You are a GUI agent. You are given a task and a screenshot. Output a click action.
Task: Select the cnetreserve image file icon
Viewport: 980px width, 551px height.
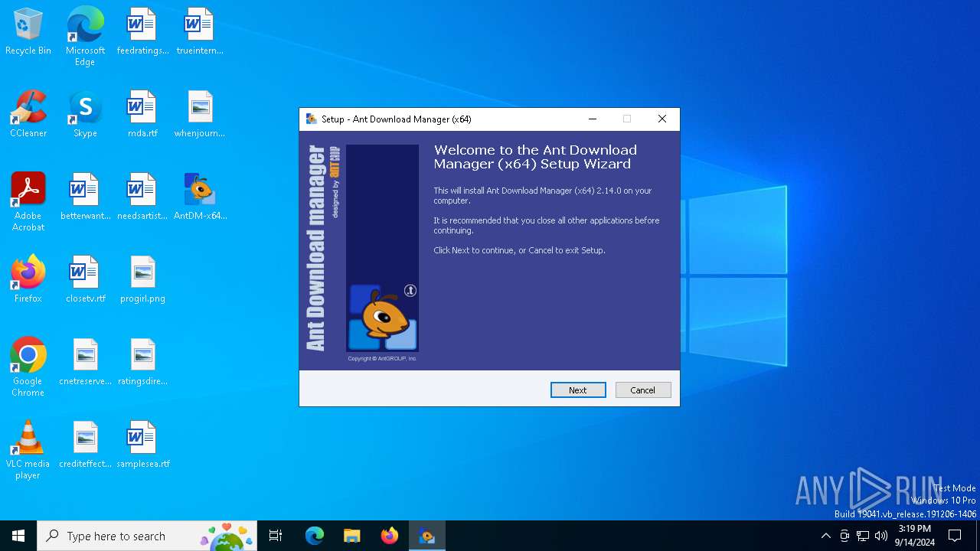[85, 362]
